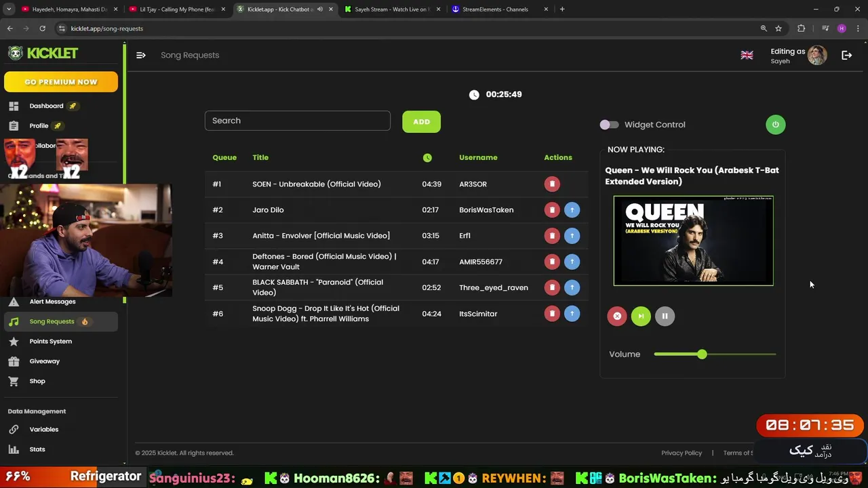Open browser zoom magnifier icon
Viewport: 868px width, 488px height.
pyautogui.click(x=764, y=28)
